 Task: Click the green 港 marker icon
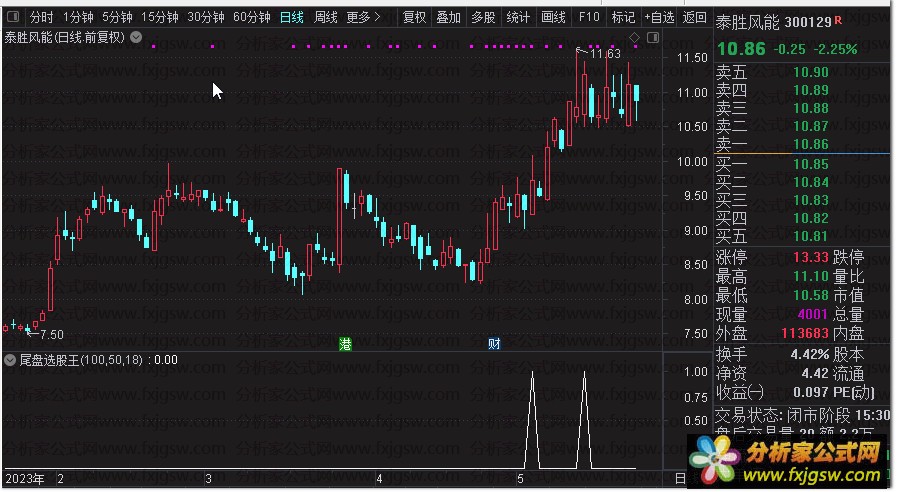click(345, 343)
